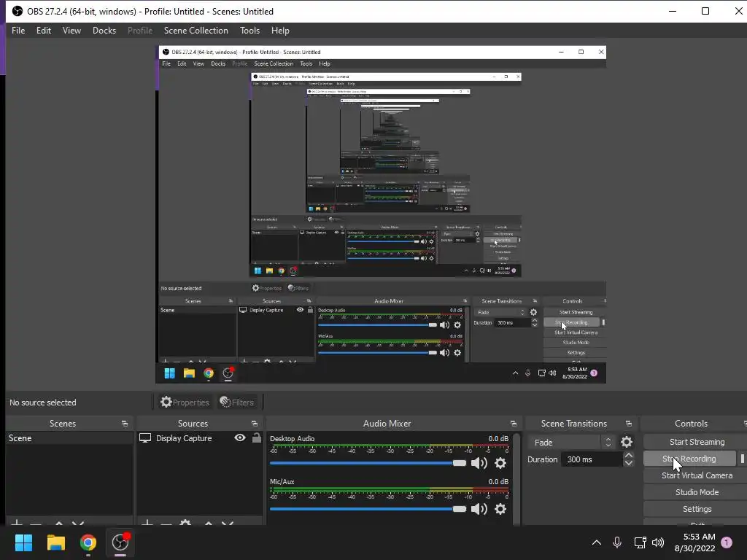Image resolution: width=747 pixels, height=560 pixels.
Task: Open Mic/Aux settings gear
Action: 500,509
